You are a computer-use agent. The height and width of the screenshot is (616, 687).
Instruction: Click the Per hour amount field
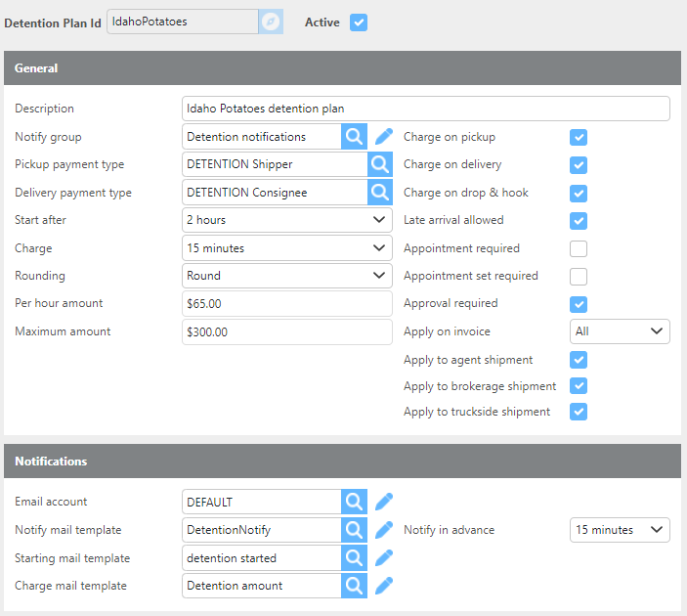coord(287,304)
